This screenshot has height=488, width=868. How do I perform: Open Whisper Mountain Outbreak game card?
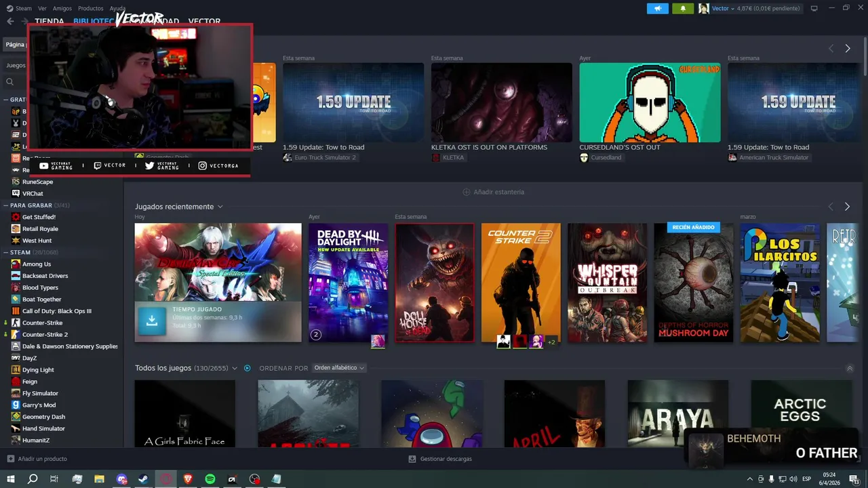(x=608, y=283)
